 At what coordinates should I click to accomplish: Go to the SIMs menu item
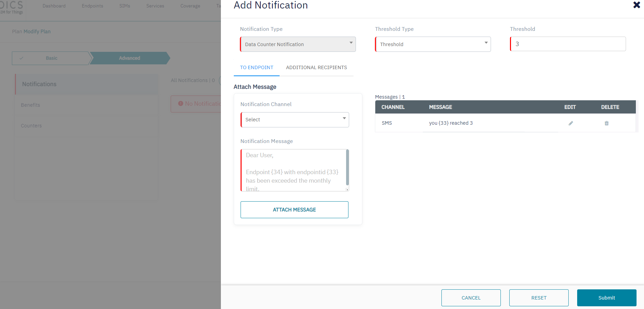click(x=125, y=6)
